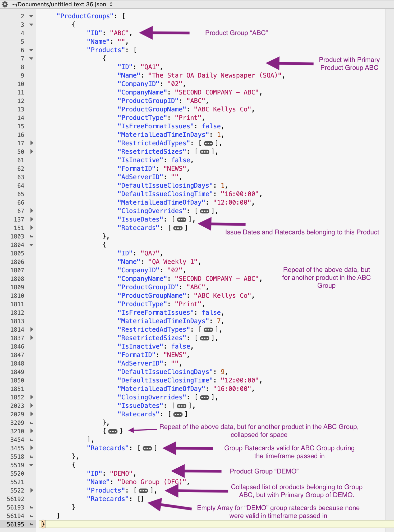Click ellipsis badge in RestrictedAdTypes line 1814
This screenshot has width=394, height=532.
click(208, 330)
